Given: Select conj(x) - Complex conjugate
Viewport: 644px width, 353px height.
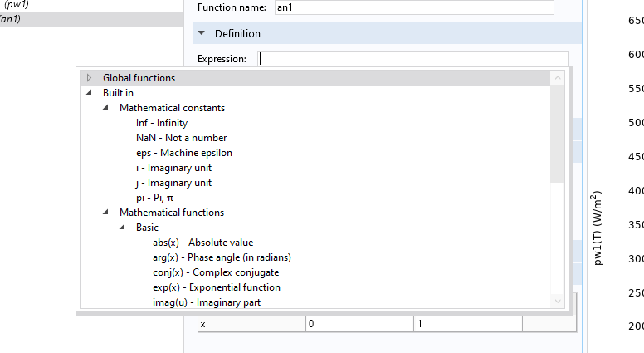Looking at the screenshot, I should pyautogui.click(x=216, y=272).
